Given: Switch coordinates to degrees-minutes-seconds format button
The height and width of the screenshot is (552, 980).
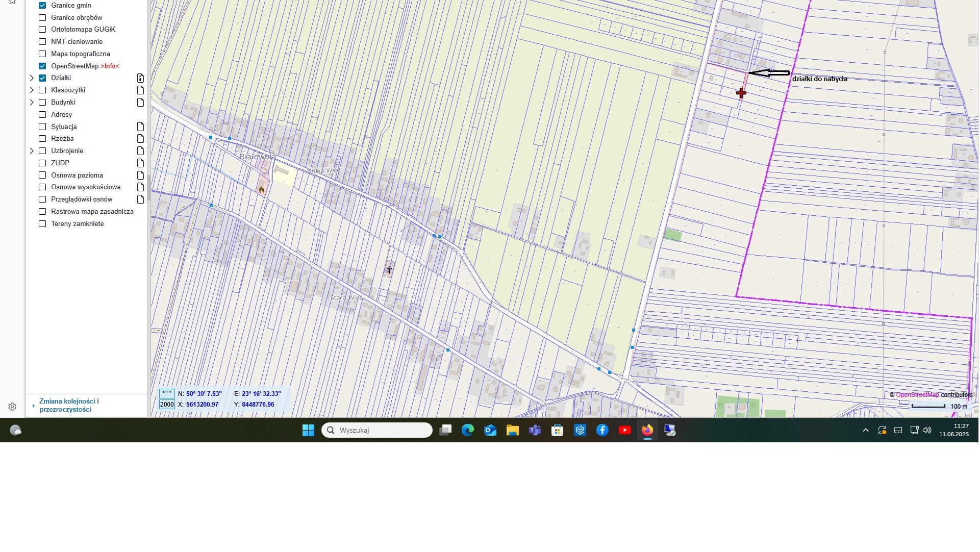Looking at the screenshot, I should 167,394.
